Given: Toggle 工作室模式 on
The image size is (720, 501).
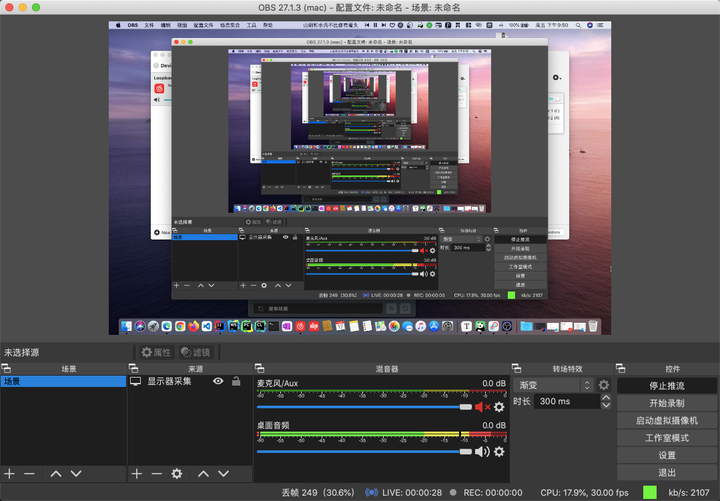Looking at the screenshot, I should click(667, 438).
